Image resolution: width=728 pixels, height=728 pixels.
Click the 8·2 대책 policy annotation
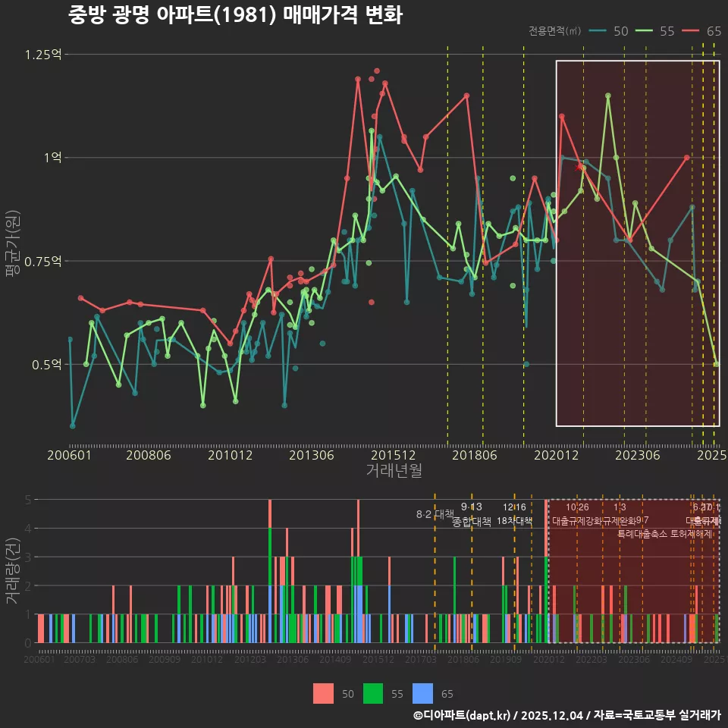pos(435,514)
